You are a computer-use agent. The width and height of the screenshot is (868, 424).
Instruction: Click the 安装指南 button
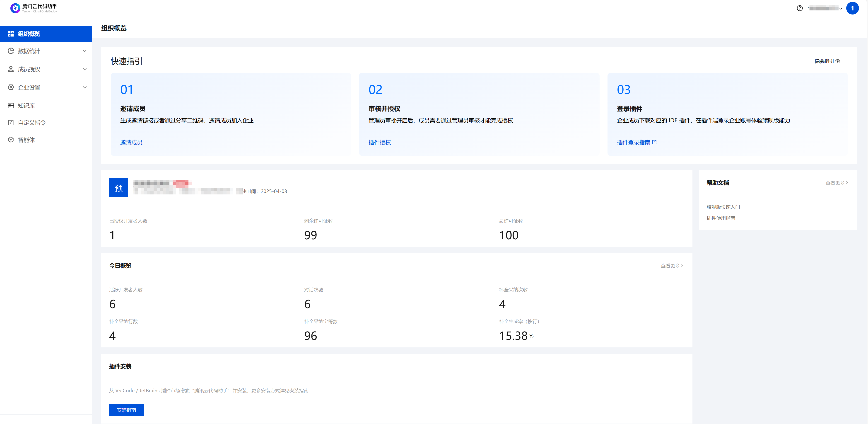click(x=126, y=409)
